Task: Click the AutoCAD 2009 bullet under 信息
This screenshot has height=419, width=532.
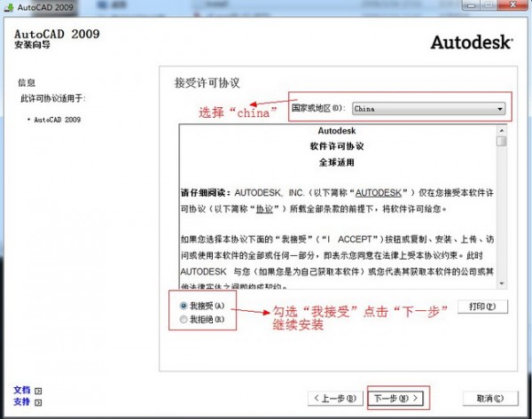Action: (57, 120)
